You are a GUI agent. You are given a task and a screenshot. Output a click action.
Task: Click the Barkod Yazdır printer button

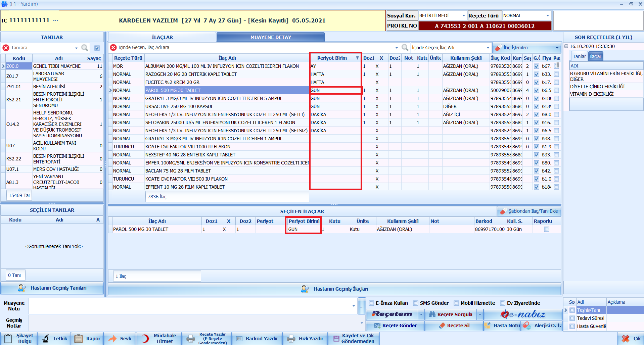tap(257, 339)
